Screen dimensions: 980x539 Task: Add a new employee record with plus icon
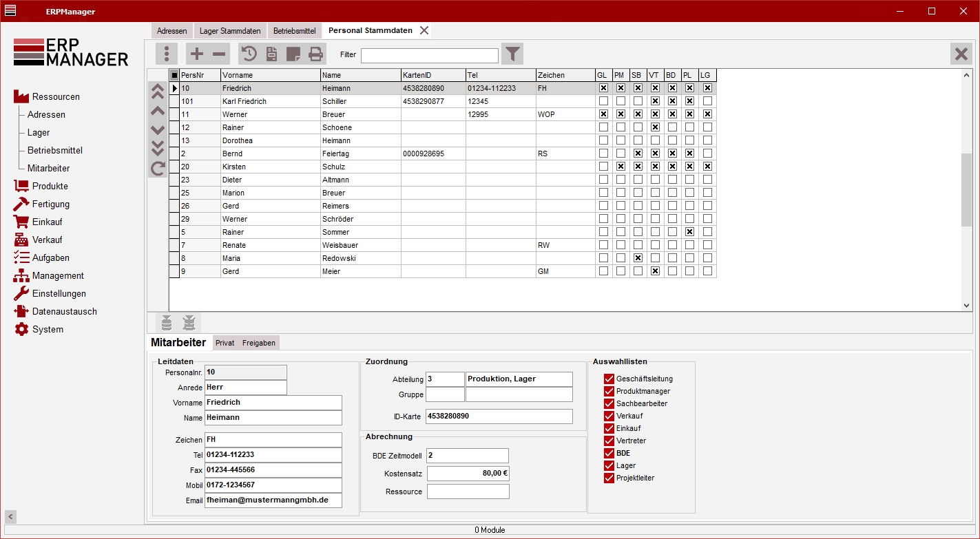[197, 54]
